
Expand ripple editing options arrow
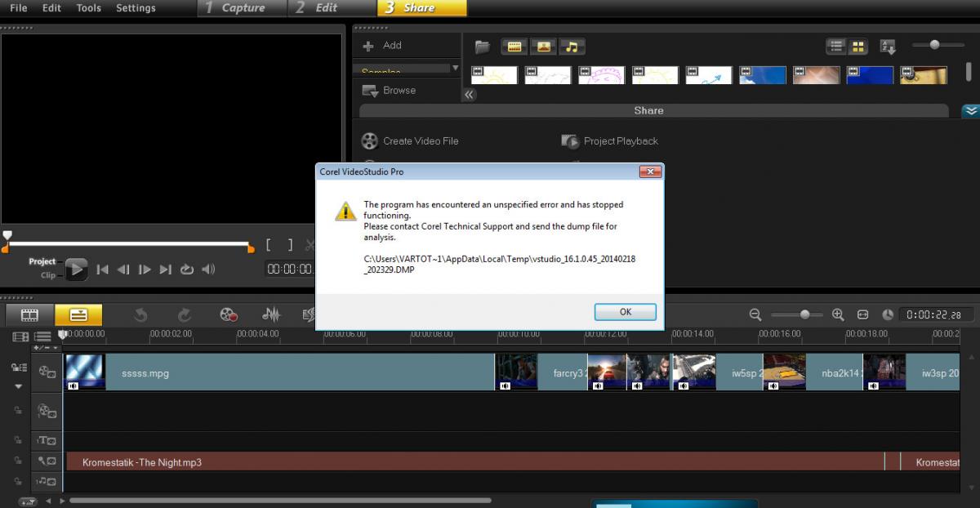(x=18, y=387)
